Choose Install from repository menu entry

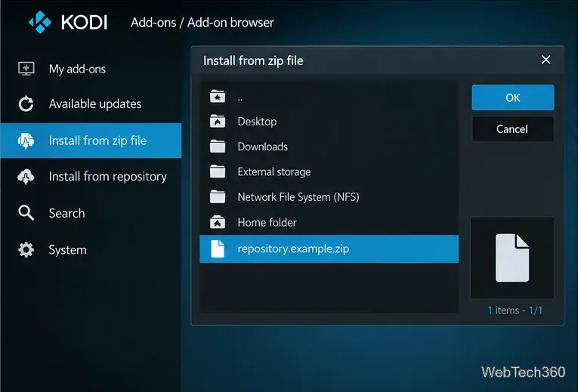tap(91, 177)
